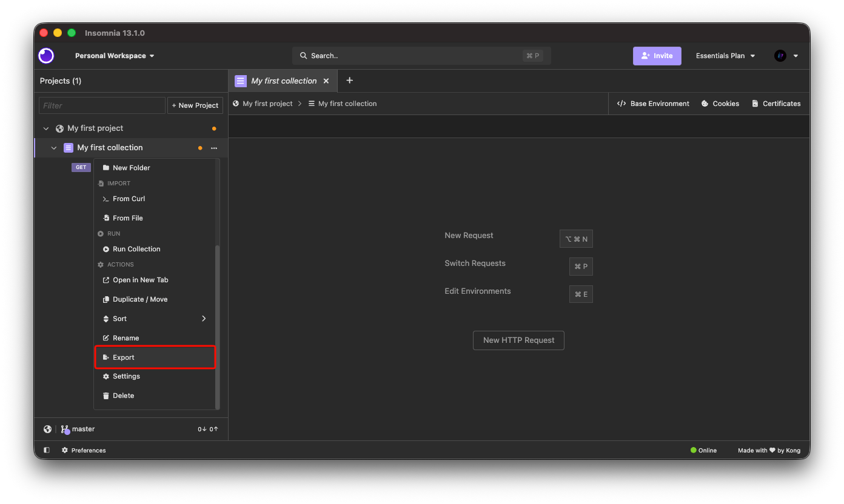Click the Duplicate copy icon
The image size is (844, 504).
tap(106, 299)
